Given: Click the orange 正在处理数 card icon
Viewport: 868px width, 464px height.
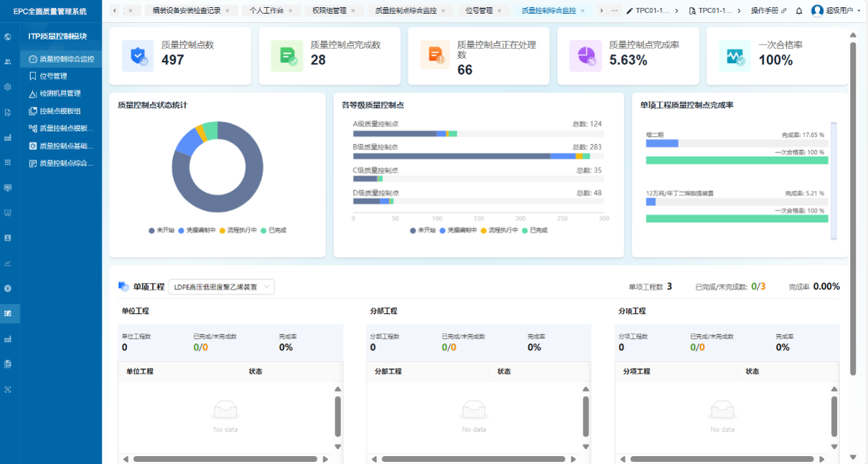Looking at the screenshot, I should [435, 56].
